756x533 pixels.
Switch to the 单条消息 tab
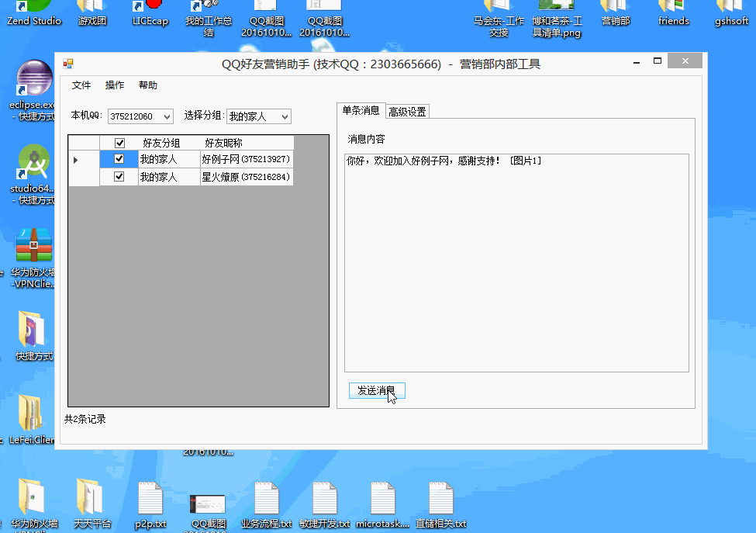click(361, 110)
